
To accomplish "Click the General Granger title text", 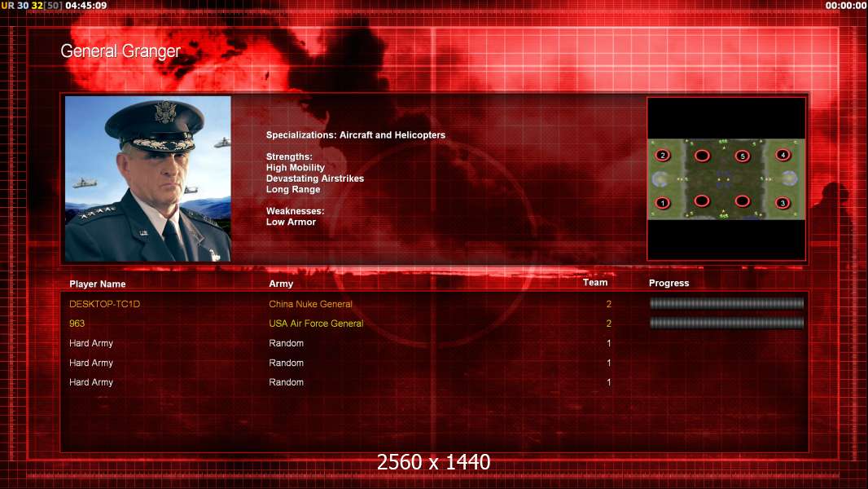I will (x=121, y=51).
